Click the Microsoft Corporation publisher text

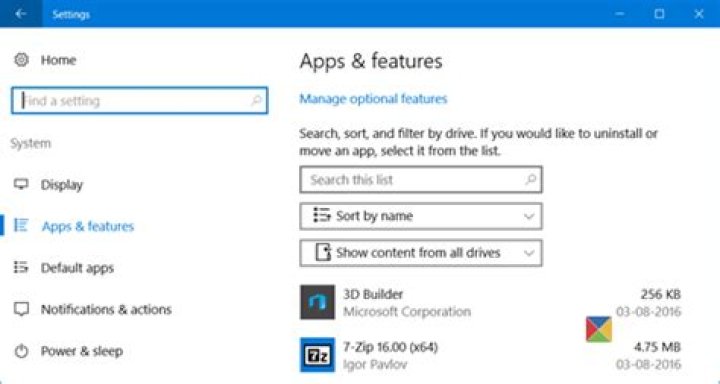pos(407,311)
